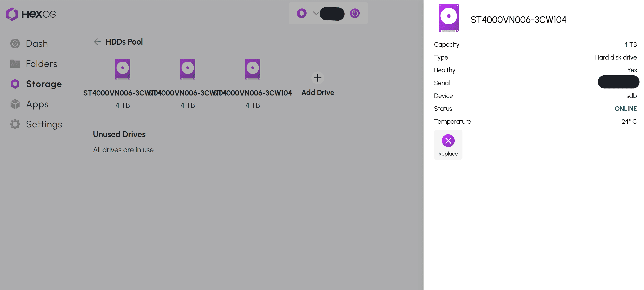Click the Apps cube icon
The width and height of the screenshot is (644, 290).
click(x=15, y=104)
